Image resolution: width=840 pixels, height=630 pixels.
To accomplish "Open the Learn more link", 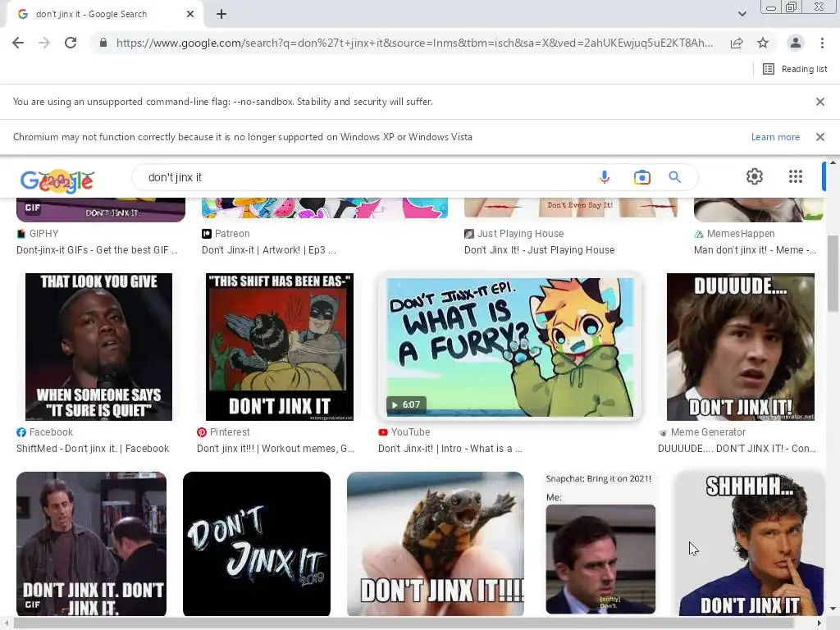I will pyautogui.click(x=775, y=137).
